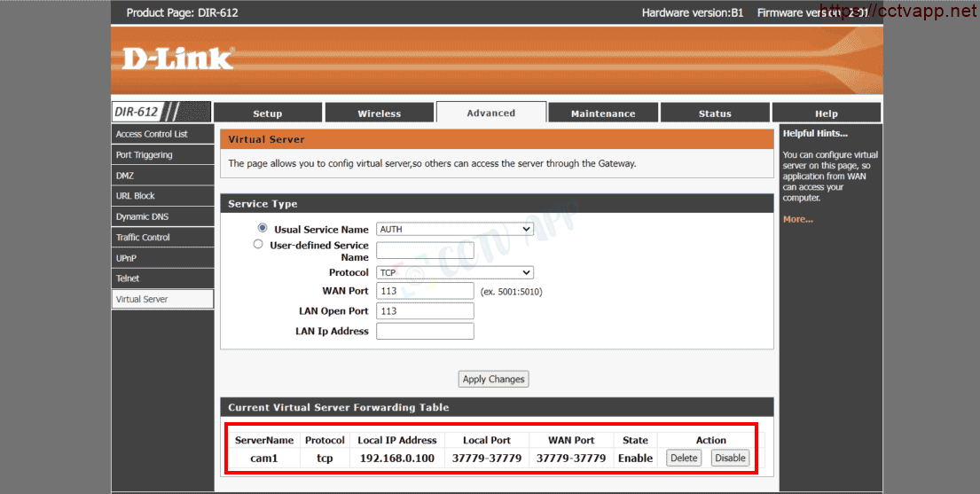Click the More... helpful hints link
This screenshot has width=980, height=494.
(797, 219)
